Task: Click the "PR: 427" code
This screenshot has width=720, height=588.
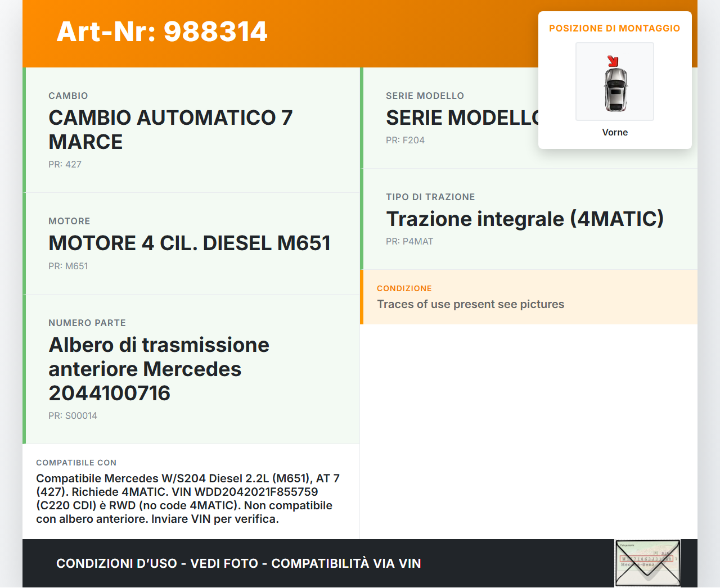Action: (65, 164)
